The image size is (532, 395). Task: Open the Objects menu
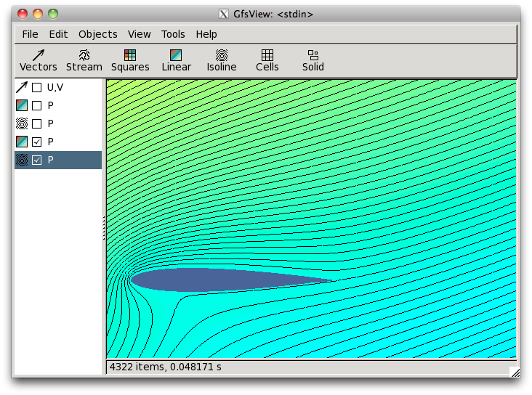(98, 34)
